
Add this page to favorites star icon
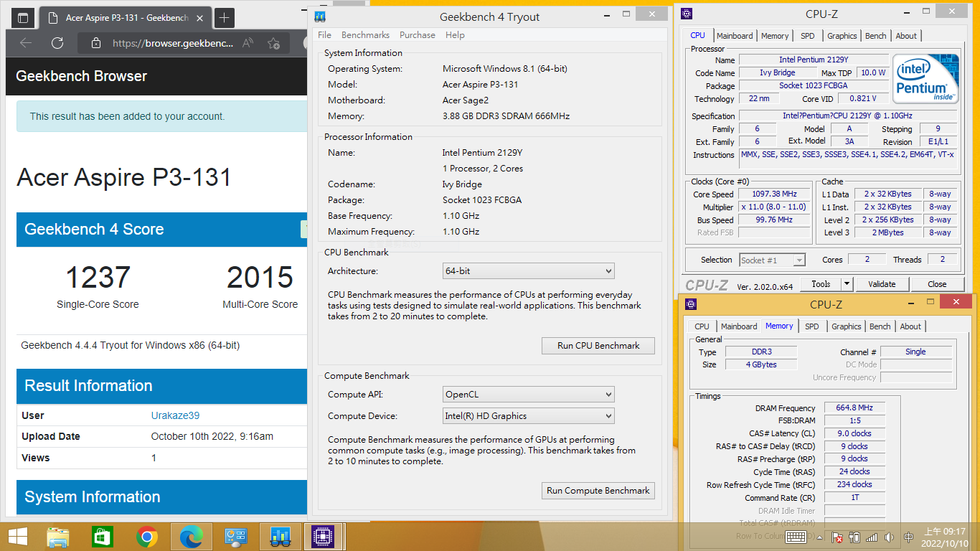[x=273, y=43]
